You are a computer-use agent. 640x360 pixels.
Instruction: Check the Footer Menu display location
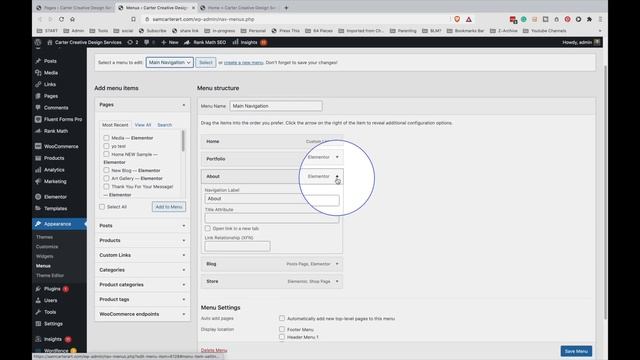tap(282, 329)
